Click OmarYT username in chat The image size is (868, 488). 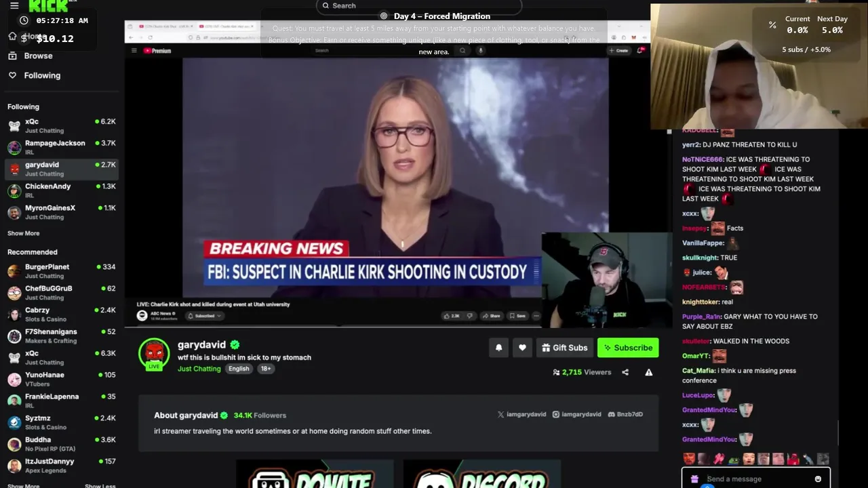tap(696, 356)
